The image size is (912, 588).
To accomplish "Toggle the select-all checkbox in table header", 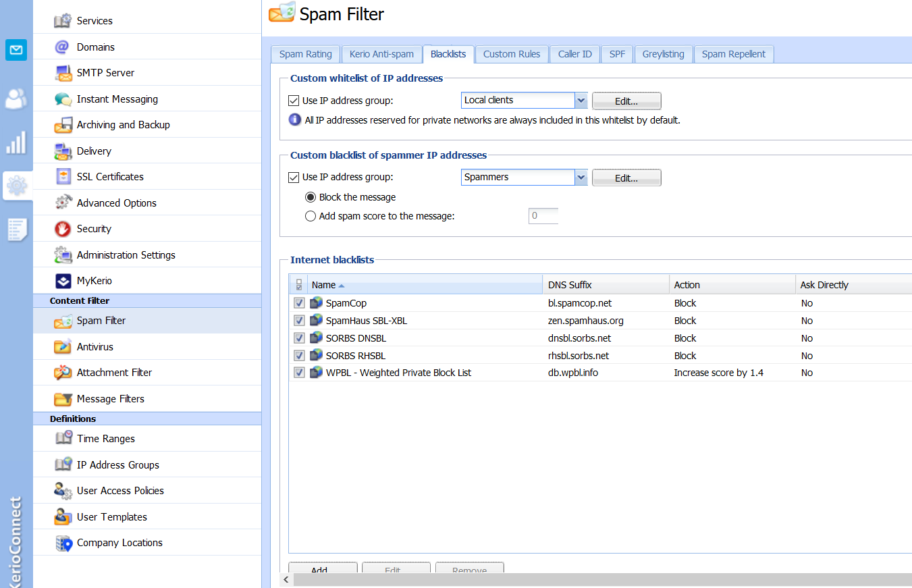I will tap(299, 285).
